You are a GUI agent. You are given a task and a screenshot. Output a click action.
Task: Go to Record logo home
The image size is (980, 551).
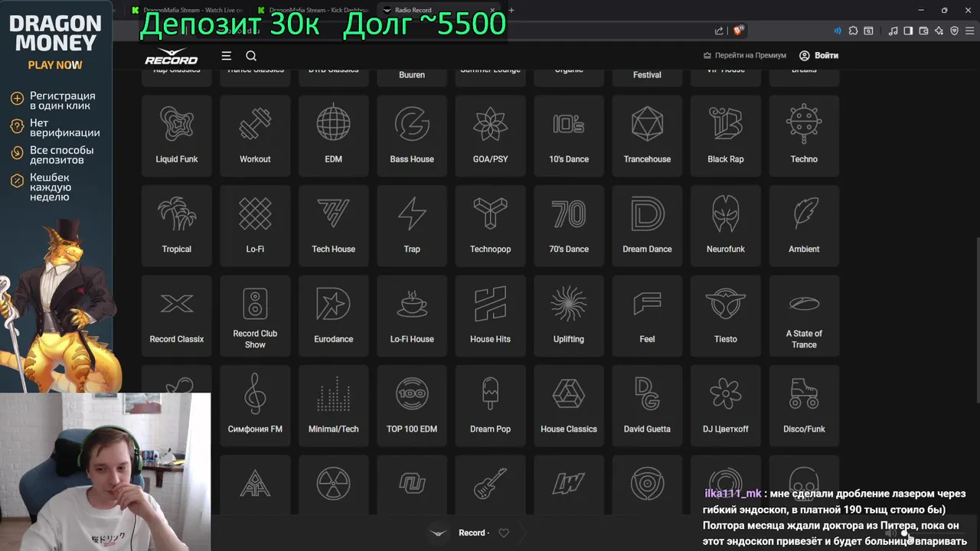(171, 56)
